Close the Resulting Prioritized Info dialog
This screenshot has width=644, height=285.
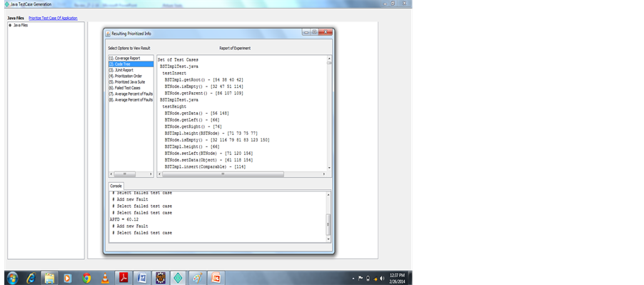(326, 32)
